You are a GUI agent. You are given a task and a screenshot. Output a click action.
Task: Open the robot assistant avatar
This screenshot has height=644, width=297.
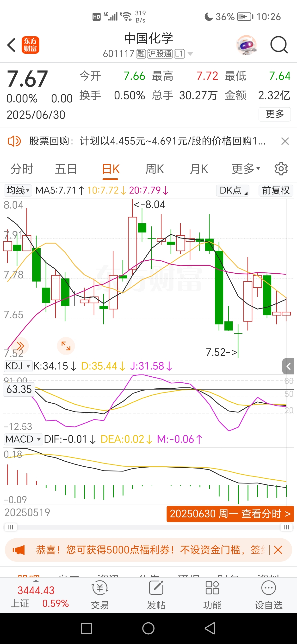(247, 45)
